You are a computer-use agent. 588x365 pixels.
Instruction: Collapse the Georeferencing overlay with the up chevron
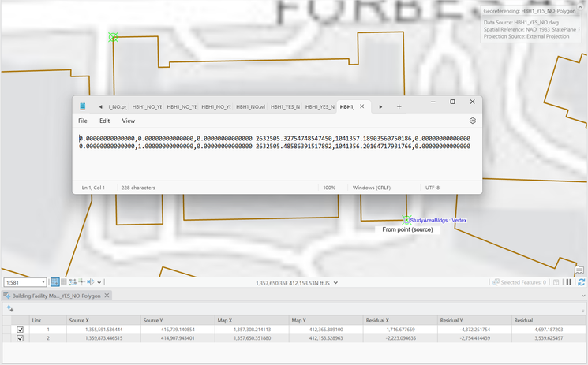click(x=580, y=8)
